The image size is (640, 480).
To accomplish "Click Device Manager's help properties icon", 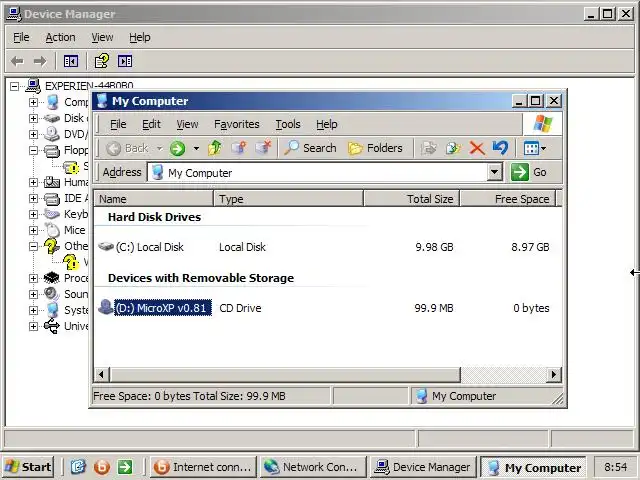I will [102, 61].
